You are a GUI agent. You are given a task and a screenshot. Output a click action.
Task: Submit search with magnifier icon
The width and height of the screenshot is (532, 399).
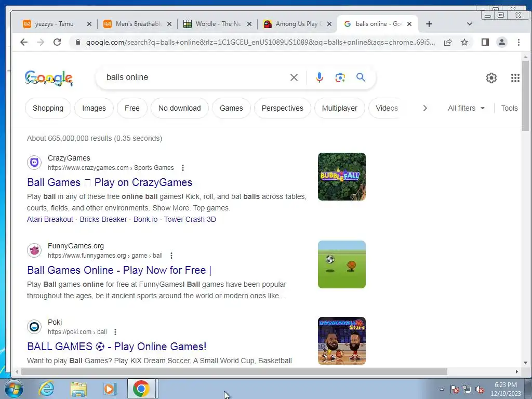[x=361, y=77]
